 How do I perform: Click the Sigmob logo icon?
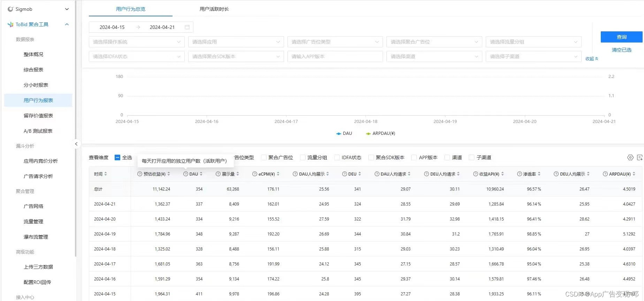click(x=10, y=9)
